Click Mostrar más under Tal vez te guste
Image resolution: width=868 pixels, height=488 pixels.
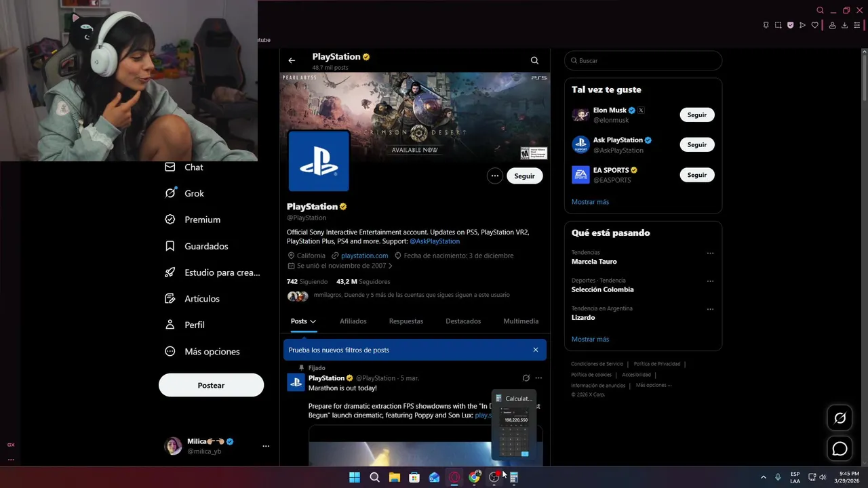pos(590,202)
